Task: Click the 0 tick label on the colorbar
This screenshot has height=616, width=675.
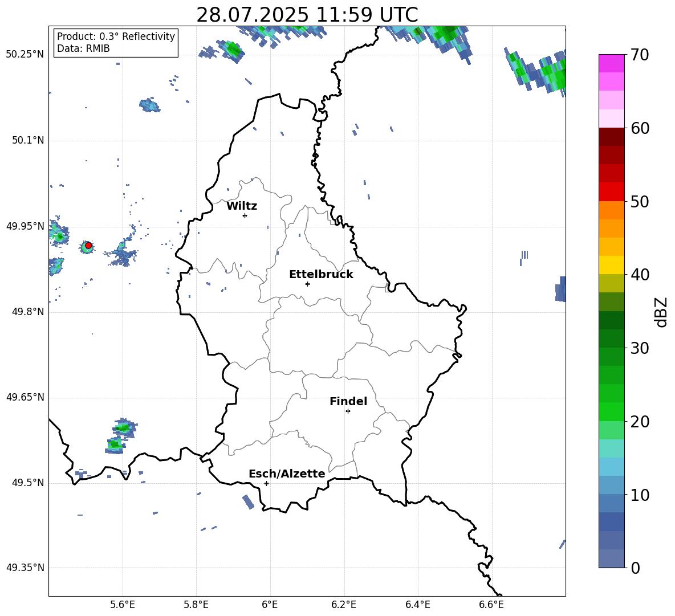Action: coord(635,568)
